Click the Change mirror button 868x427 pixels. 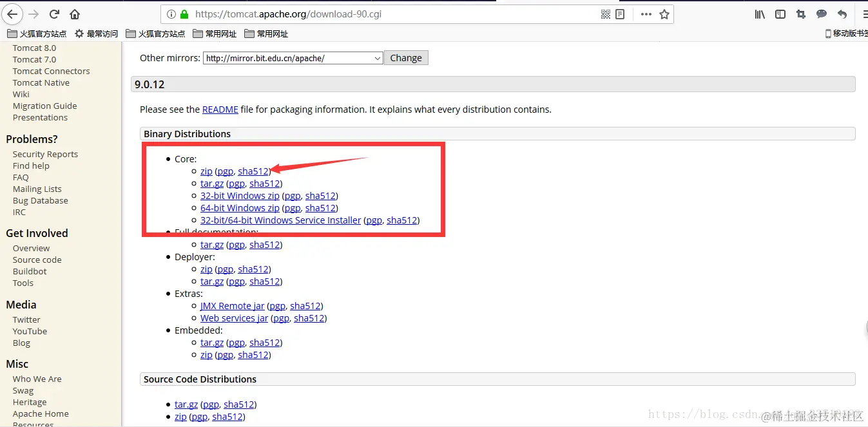click(x=406, y=58)
